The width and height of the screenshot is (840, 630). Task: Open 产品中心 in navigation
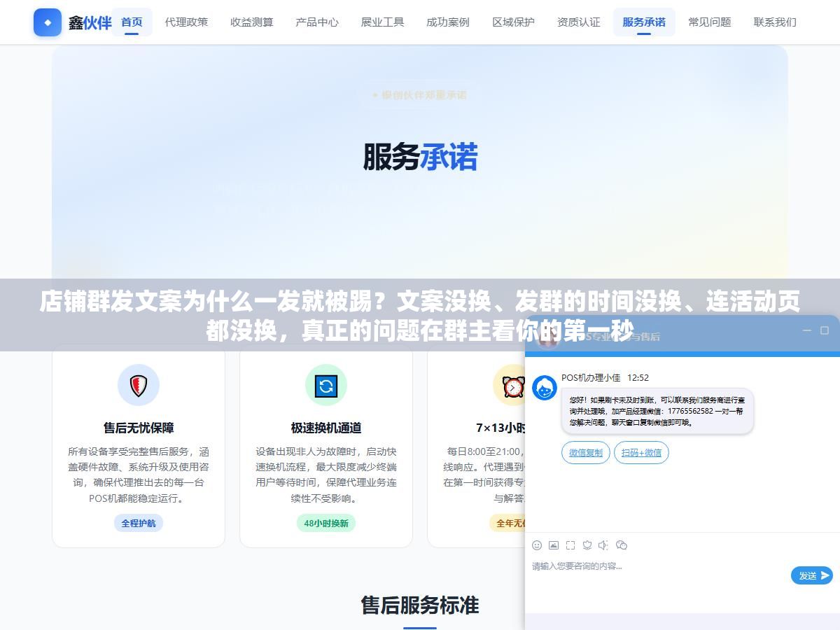click(317, 22)
